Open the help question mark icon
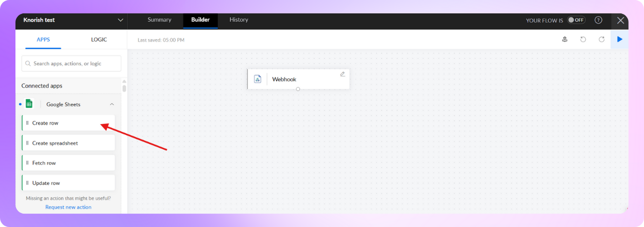Screen dimensions: 644x227 (x=598, y=20)
